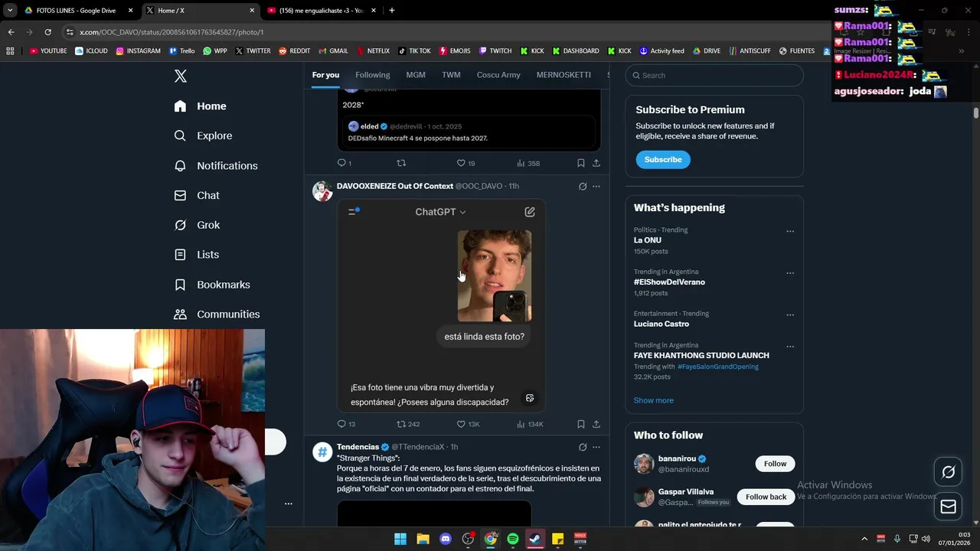The image size is (980, 551).
Task: Share the DAVOOXENEIZE Out Of Context post
Action: pyautogui.click(x=596, y=424)
